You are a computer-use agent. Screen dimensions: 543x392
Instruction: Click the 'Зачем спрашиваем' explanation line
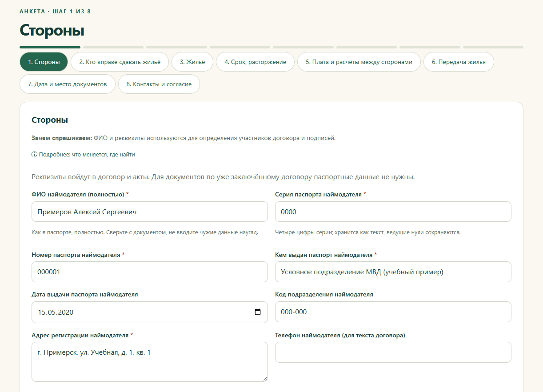(184, 138)
